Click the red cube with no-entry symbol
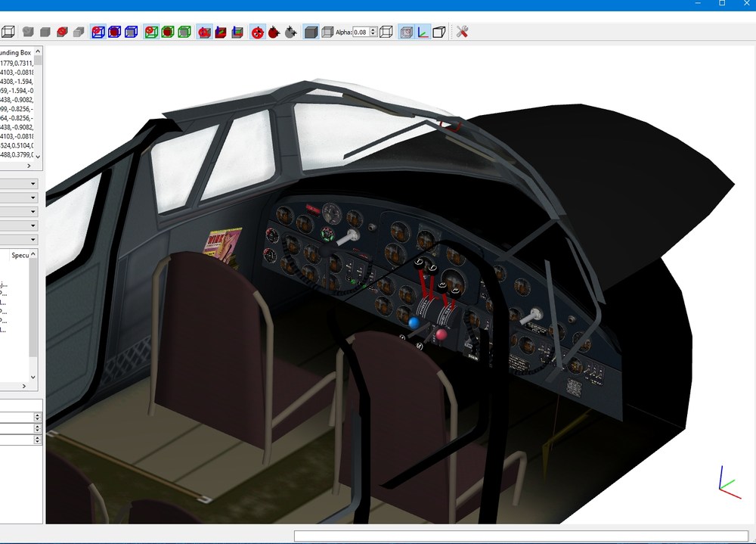 (62, 33)
